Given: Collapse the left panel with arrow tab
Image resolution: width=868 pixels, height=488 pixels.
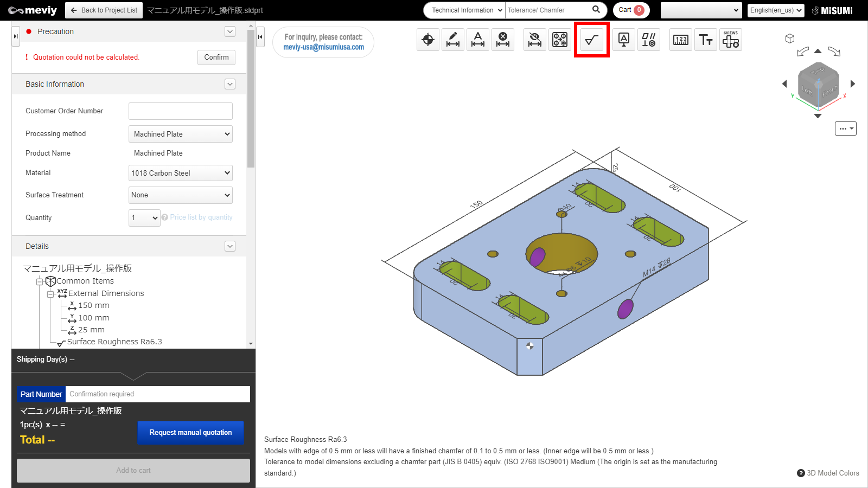Looking at the screenshot, I should pyautogui.click(x=16, y=36).
